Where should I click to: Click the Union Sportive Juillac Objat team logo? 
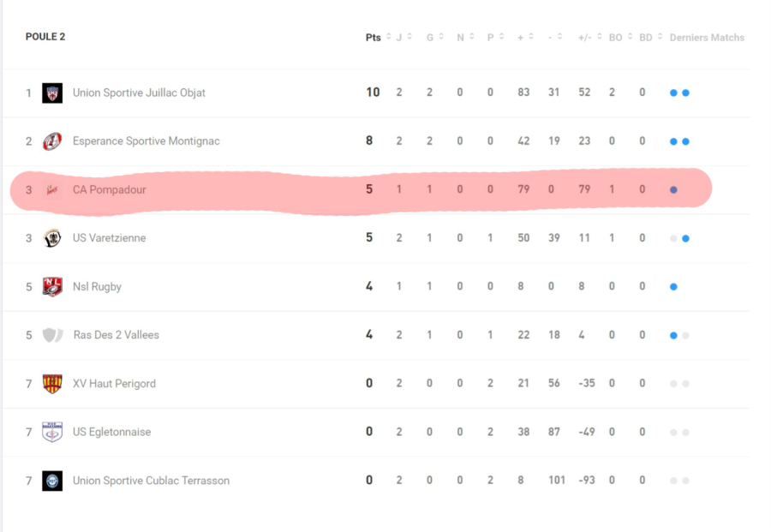(x=52, y=93)
